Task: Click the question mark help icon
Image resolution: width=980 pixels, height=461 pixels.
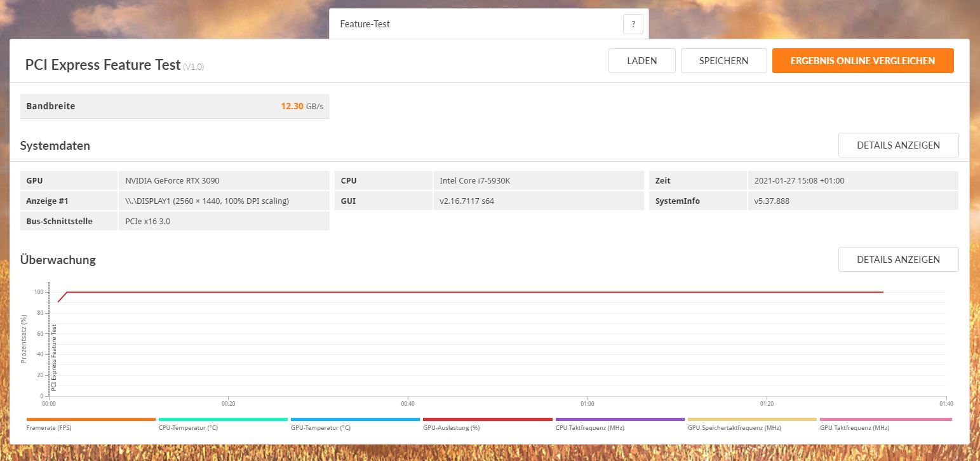Action: tap(633, 23)
